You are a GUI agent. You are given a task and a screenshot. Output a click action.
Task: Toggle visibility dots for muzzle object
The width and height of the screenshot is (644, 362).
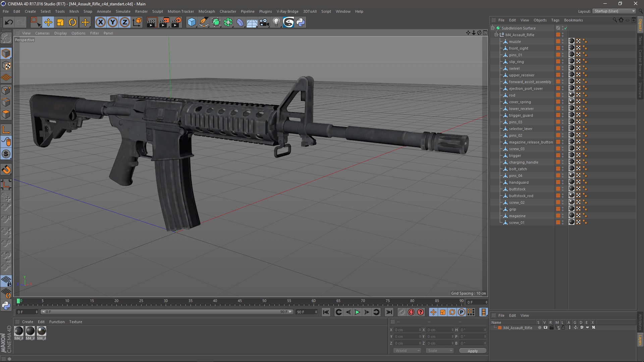click(x=563, y=42)
